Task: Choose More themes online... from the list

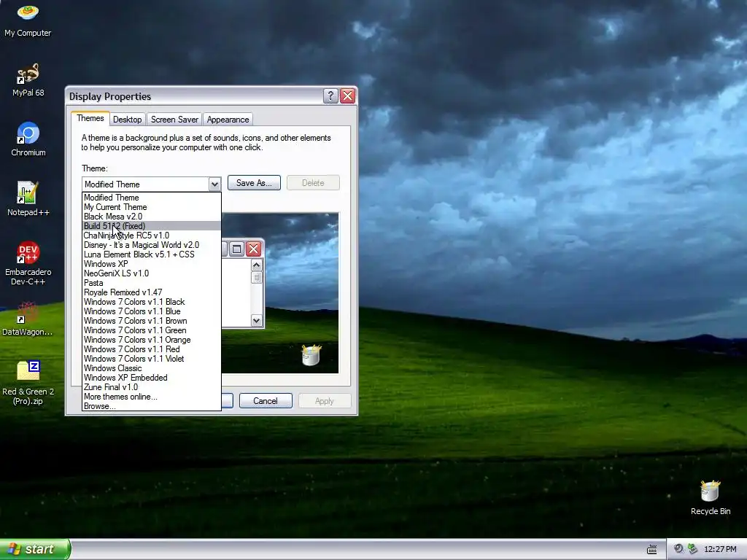Action: click(152, 397)
